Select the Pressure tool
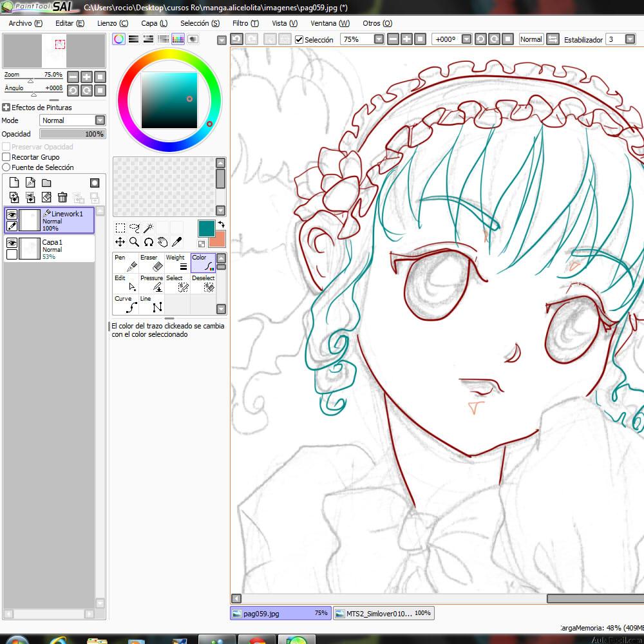This screenshot has height=644, width=644. pyautogui.click(x=151, y=283)
